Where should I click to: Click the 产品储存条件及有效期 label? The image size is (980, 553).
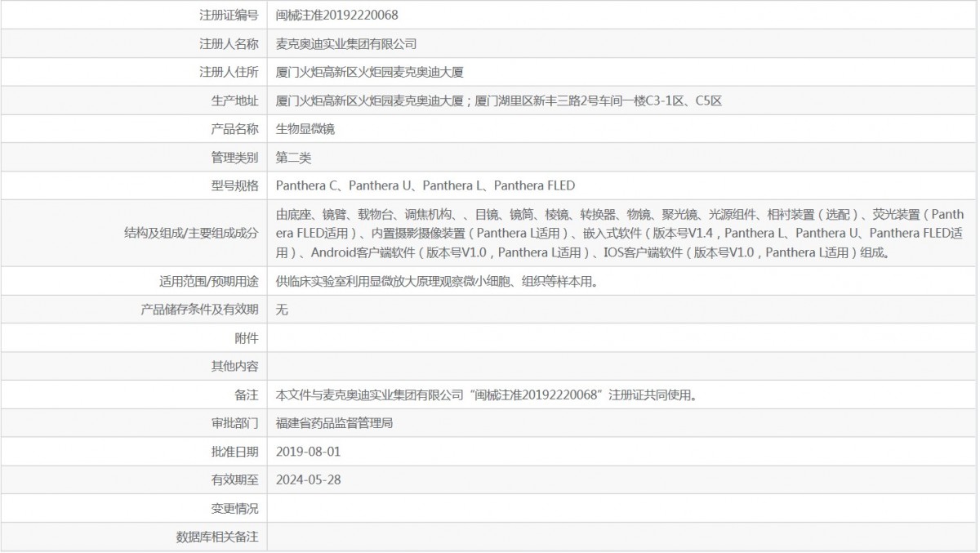[x=200, y=310]
